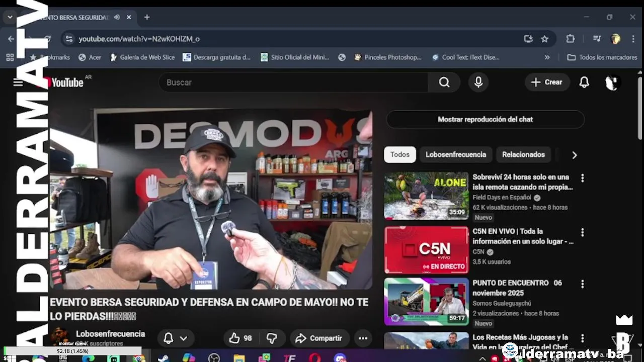
Task: Open the Lobosenfrecuencia channel name below video
Action: point(110,334)
